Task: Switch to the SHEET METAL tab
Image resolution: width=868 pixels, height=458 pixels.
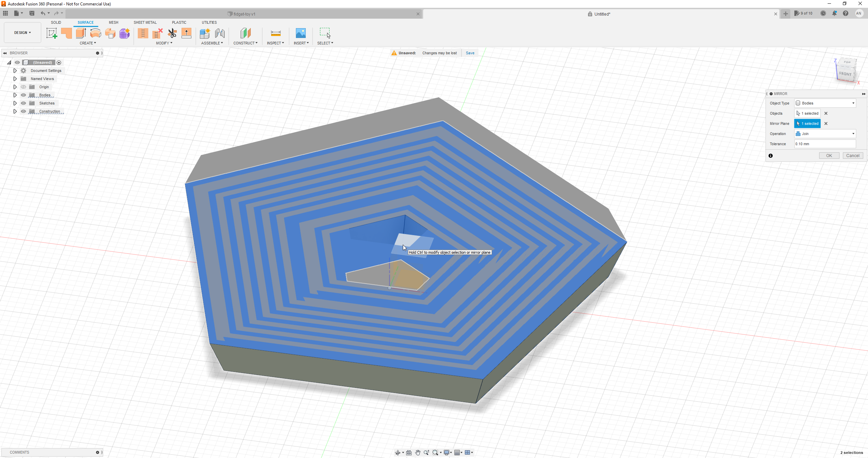Action: coord(145,22)
